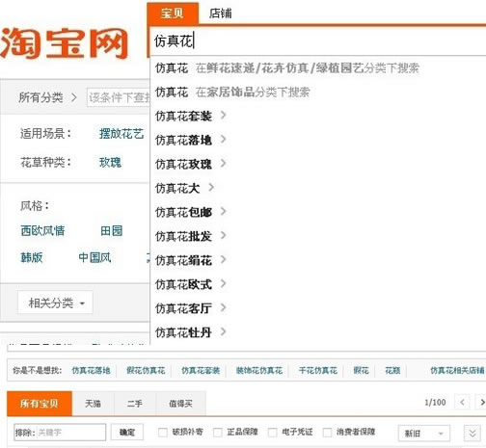
Task: Select suggestion 仿真花欧式
Action: pyautogui.click(x=183, y=284)
